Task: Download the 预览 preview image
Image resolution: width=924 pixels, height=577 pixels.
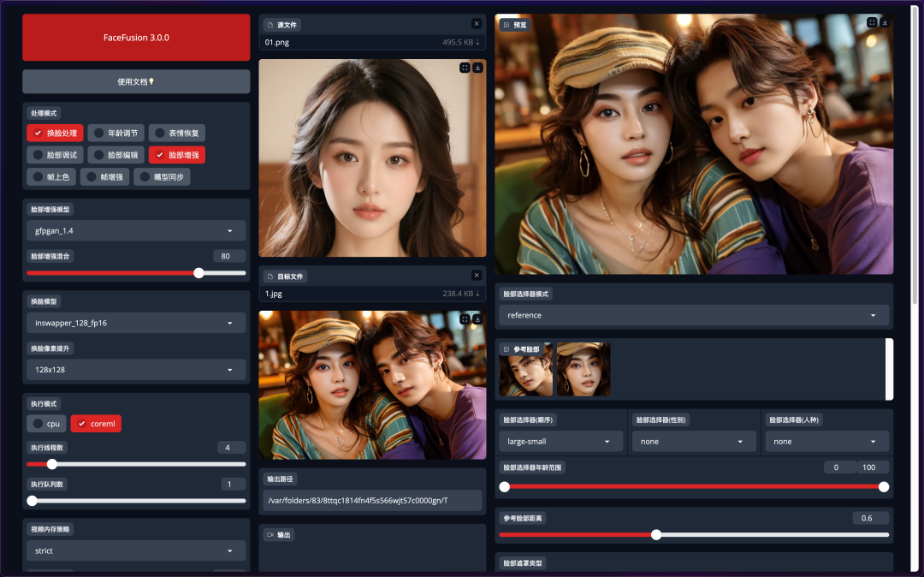Action: coord(885,22)
